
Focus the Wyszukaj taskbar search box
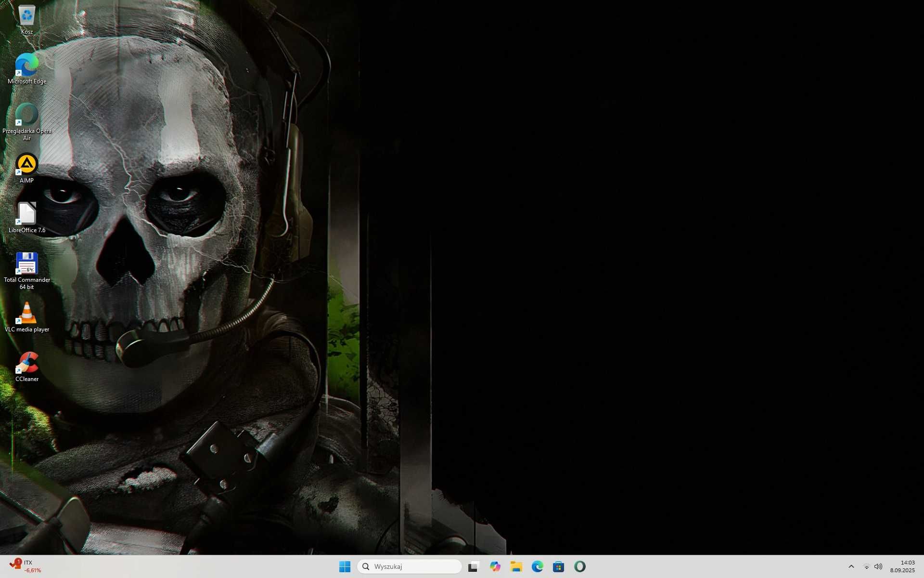410,566
